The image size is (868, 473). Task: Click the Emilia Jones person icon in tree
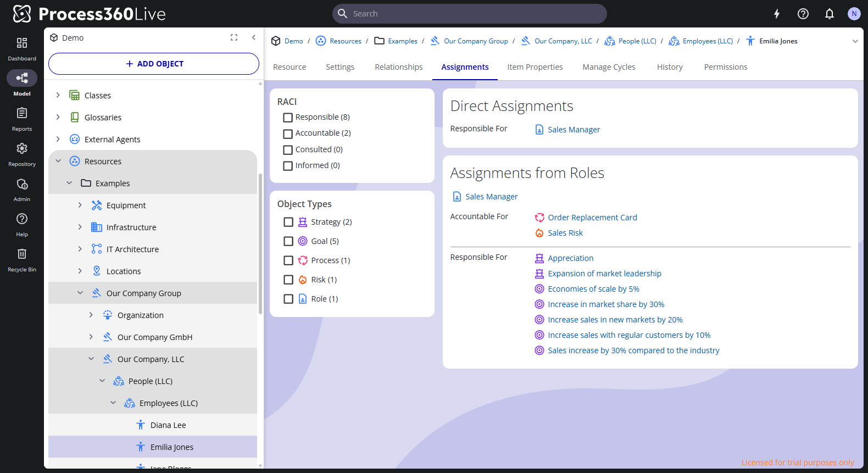pyautogui.click(x=141, y=447)
